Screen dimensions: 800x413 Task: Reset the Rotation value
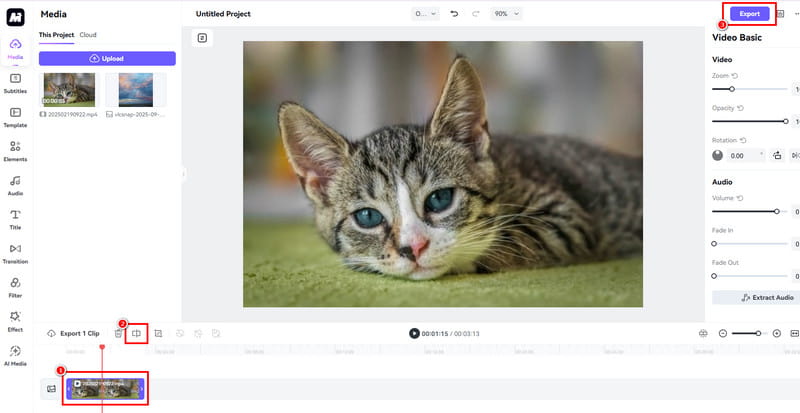pyautogui.click(x=743, y=140)
